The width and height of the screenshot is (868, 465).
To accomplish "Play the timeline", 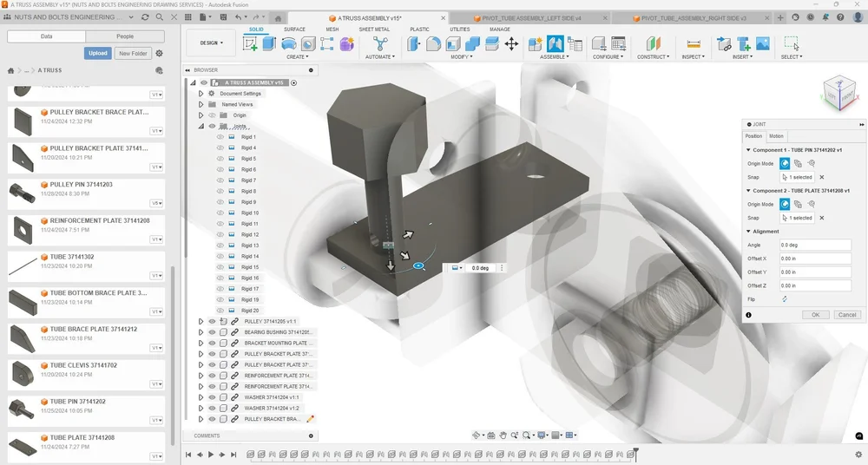I will pyautogui.click(x=211, y=455).
